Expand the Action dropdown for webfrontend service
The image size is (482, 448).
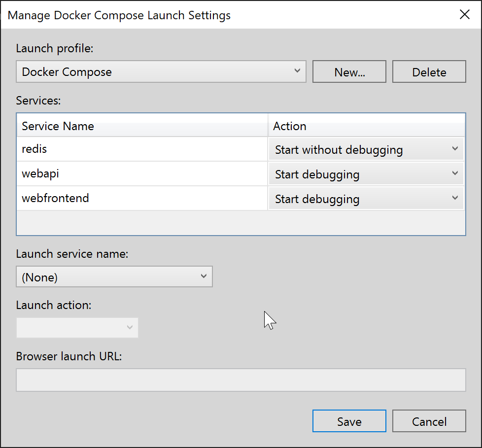coord(455,198)
